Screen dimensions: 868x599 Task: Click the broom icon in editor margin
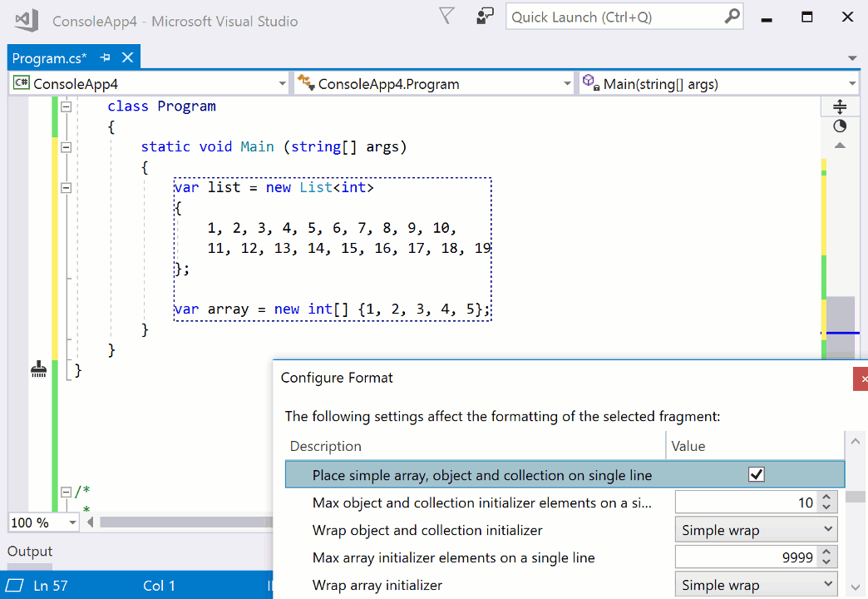pos(38,369)
